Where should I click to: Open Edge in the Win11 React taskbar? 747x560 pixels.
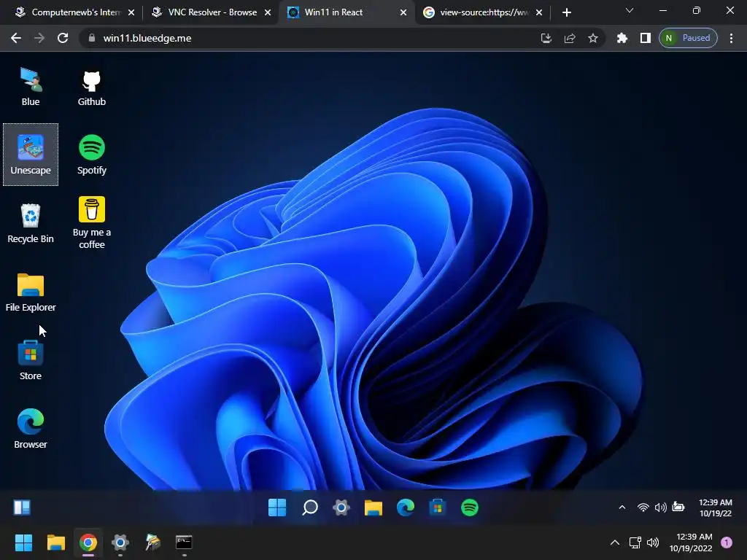pos(406,507)
